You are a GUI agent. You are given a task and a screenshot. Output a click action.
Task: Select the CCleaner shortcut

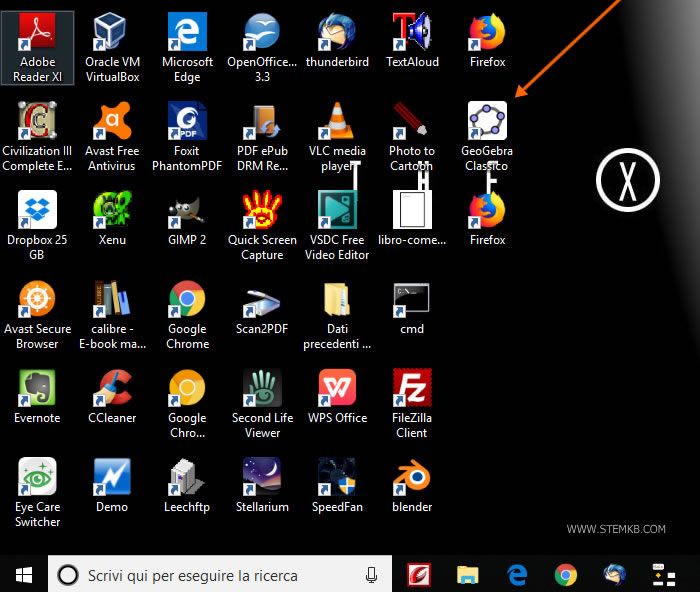tap(112, 396)
